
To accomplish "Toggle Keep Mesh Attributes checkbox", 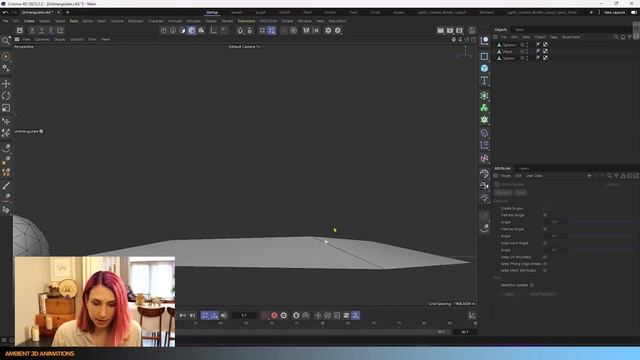I will 545,270.
